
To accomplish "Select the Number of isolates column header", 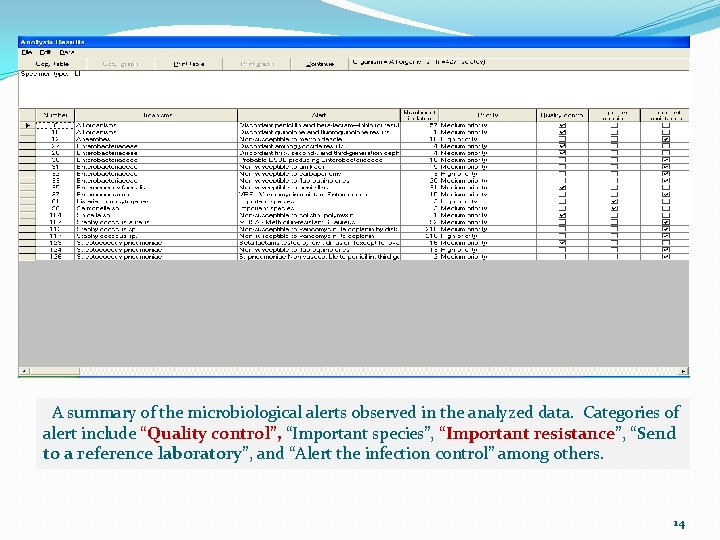I will click(419, 115).
